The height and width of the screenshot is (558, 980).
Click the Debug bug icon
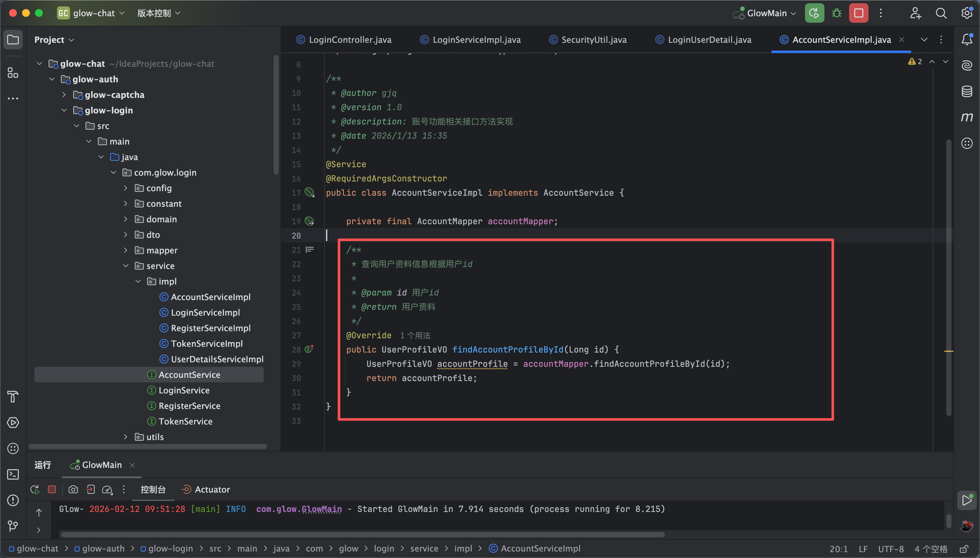pos(837,13)
